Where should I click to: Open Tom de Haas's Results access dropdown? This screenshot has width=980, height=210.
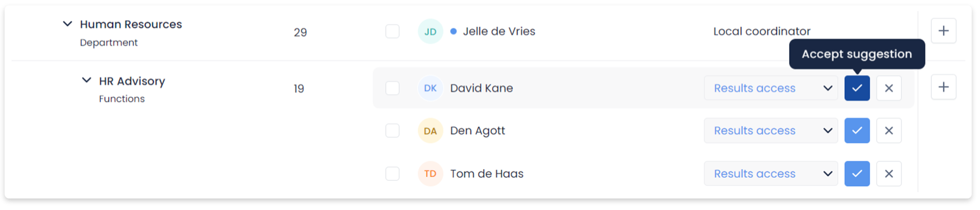pos(771,174)
